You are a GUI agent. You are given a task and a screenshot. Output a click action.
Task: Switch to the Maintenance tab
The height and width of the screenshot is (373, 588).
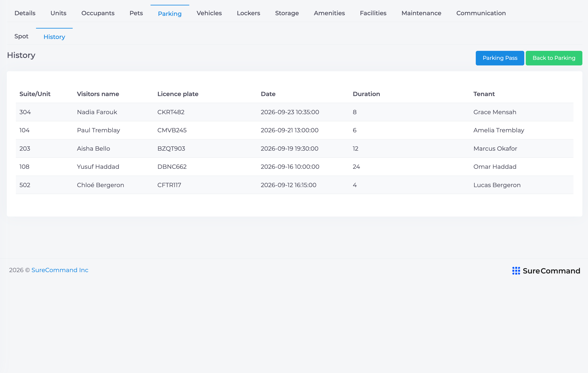(x=421, y=13)
